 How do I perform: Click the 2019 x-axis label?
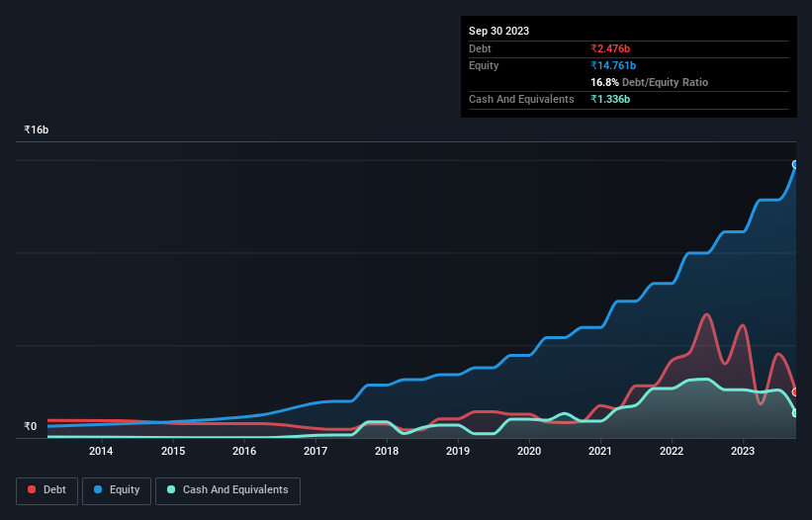click(x=458, y=451)
